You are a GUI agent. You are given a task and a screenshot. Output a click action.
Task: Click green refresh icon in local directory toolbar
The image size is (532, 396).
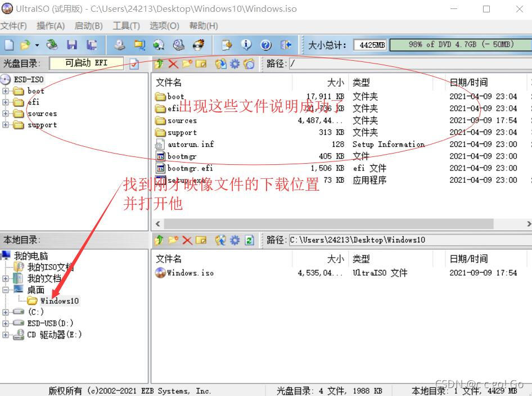(x=249, y=240)
